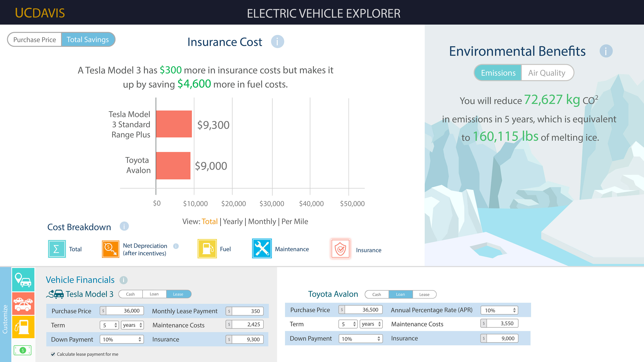Click the "160,115 lbs" melting ice value
This screenshot has width=644, height=362.
[x=505, y=136]
